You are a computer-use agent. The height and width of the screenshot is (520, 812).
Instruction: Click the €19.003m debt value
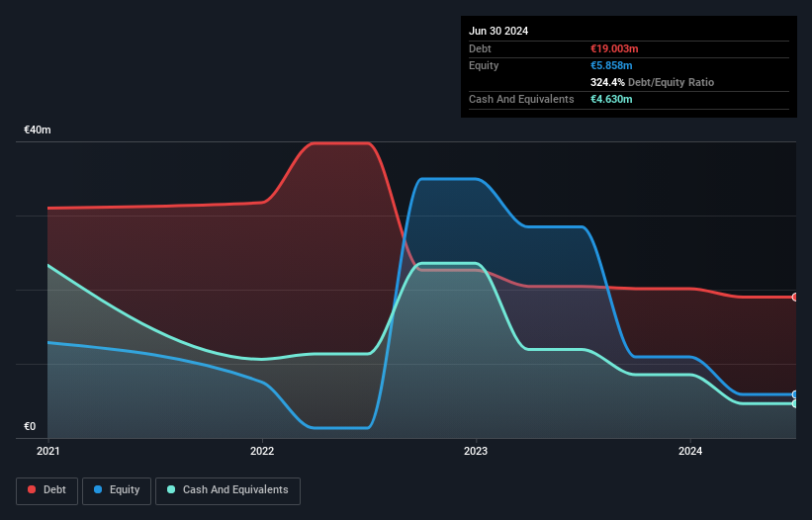614,48
